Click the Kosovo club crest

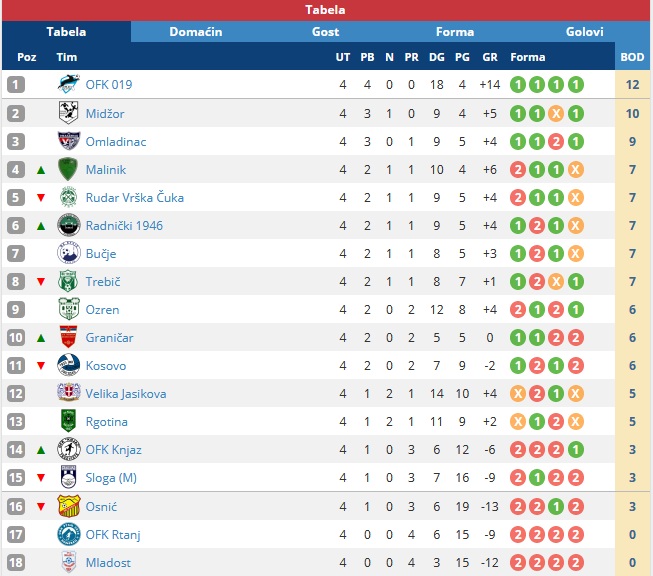pyautogui.click(x=69, y=365)
